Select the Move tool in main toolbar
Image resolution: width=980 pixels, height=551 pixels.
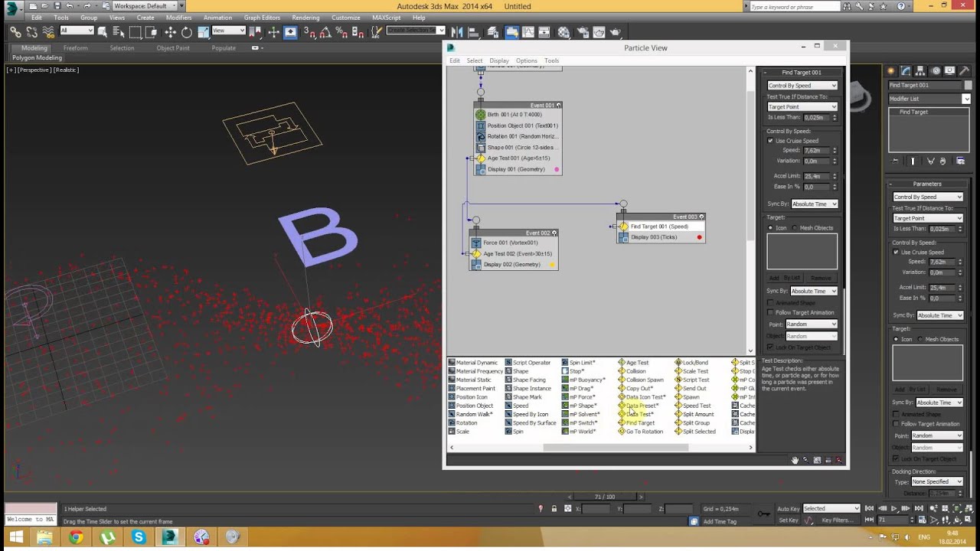tap(170, 32)
